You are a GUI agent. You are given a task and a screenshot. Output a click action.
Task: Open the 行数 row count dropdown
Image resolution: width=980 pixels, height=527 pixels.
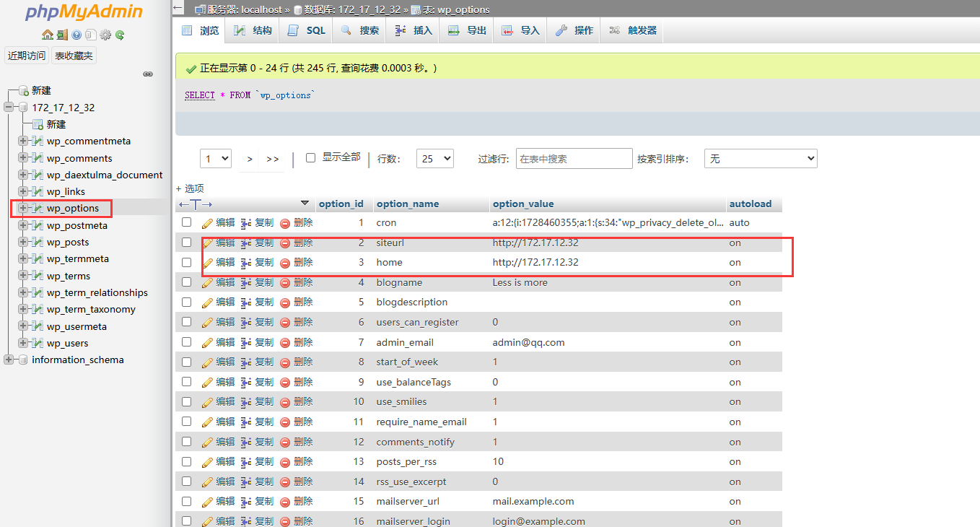click(434, 159)
